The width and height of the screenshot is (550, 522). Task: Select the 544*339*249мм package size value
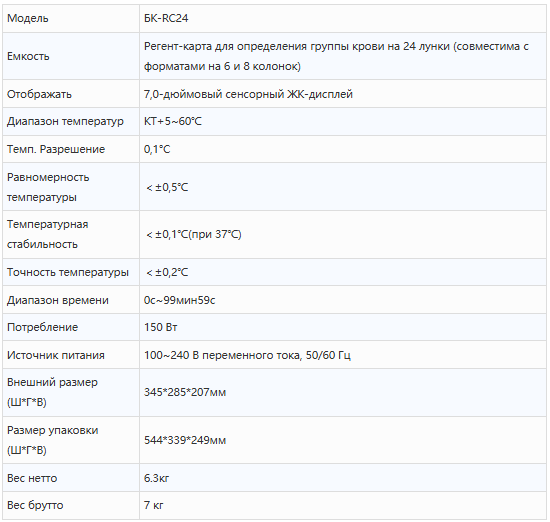tap(185, 440)
